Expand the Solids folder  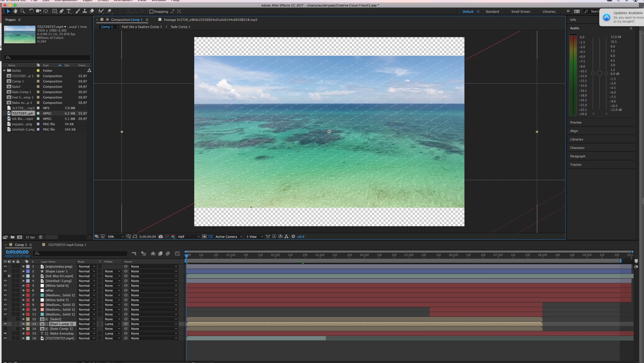coord(5,71)
